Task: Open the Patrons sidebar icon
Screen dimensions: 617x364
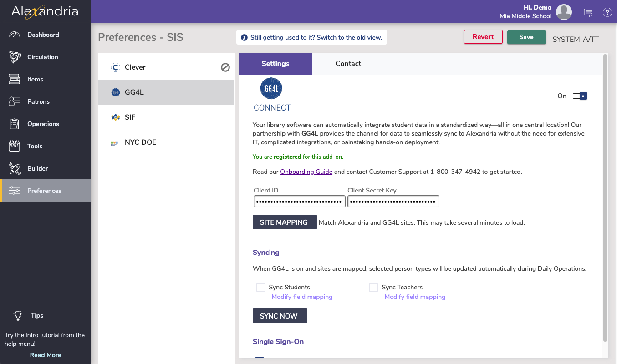Action: tap(15, 101)
